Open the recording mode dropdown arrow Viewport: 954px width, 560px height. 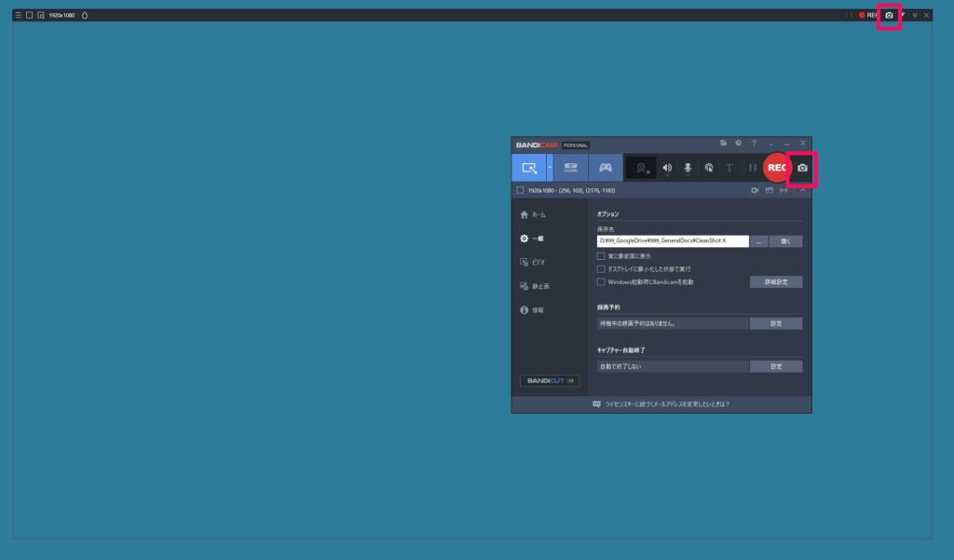[550, 168]
